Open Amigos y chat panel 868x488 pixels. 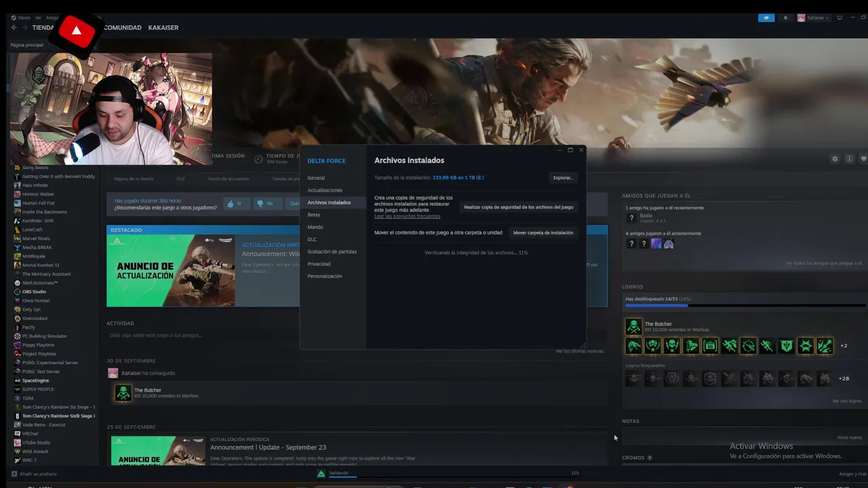pyautogui.click(x=853, y=474)
